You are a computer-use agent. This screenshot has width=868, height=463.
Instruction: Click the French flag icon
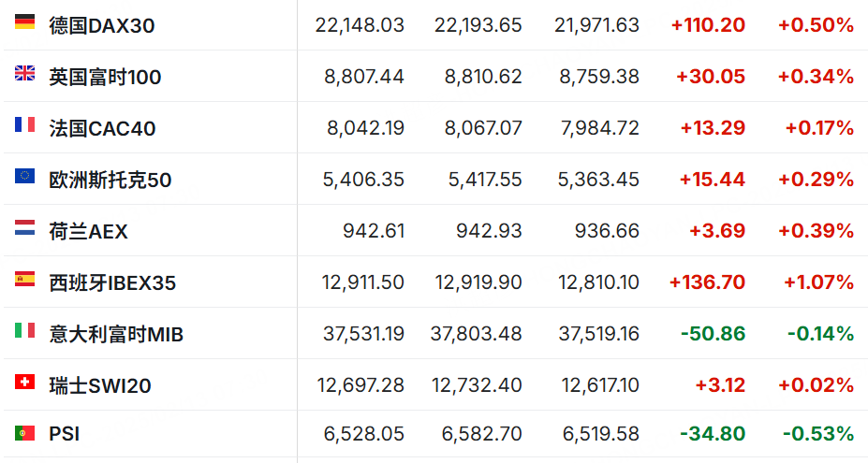pos(24,124)
